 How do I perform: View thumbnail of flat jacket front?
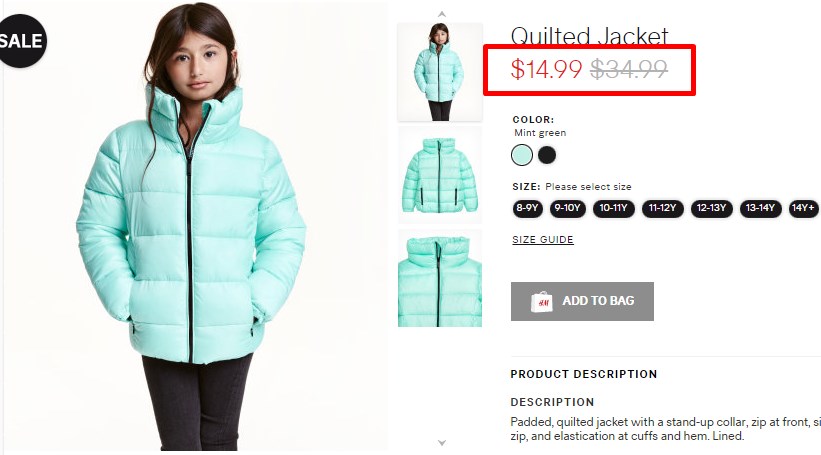click(x=440, y=175)
